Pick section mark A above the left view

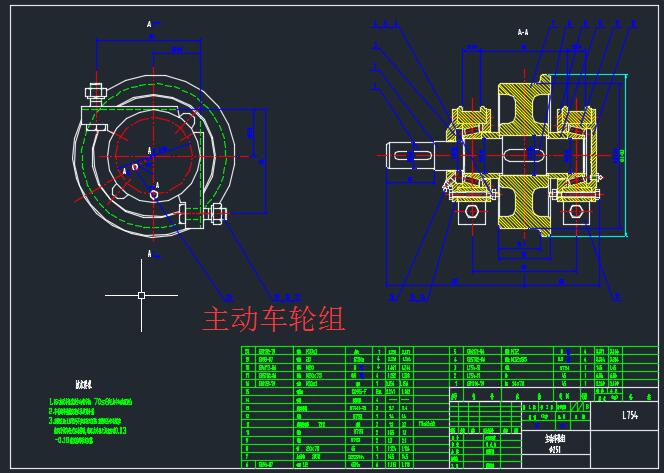click(x=149, y=25)
